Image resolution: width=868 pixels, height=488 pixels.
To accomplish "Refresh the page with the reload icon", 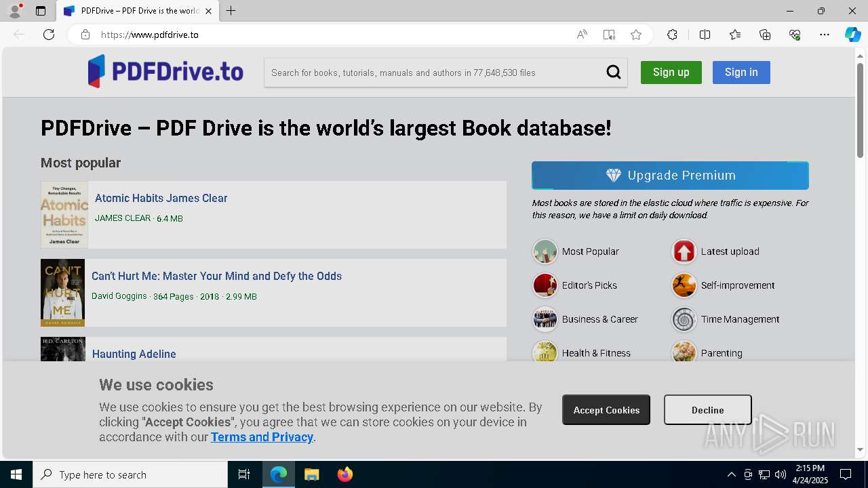I will [x=49, y=35].
